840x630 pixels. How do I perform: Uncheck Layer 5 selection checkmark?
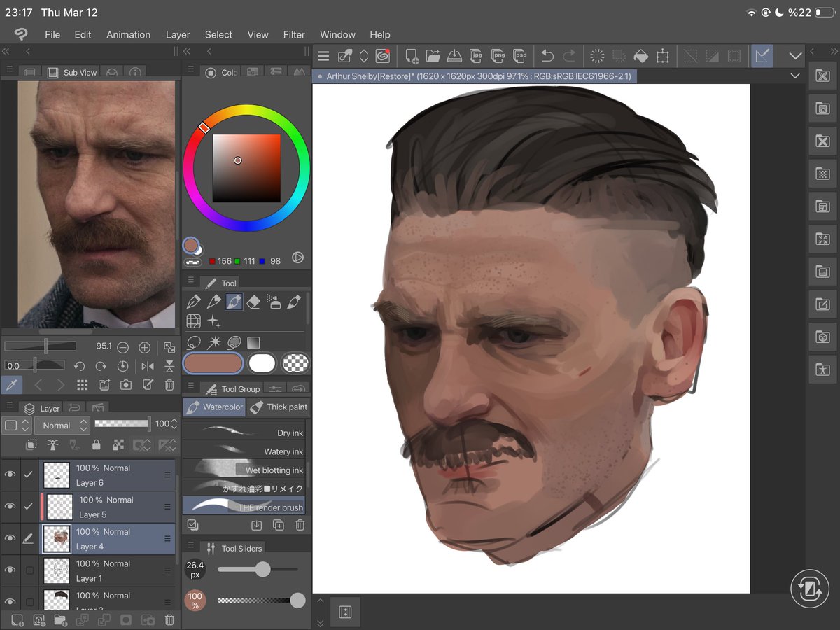[x=29, y=506]
